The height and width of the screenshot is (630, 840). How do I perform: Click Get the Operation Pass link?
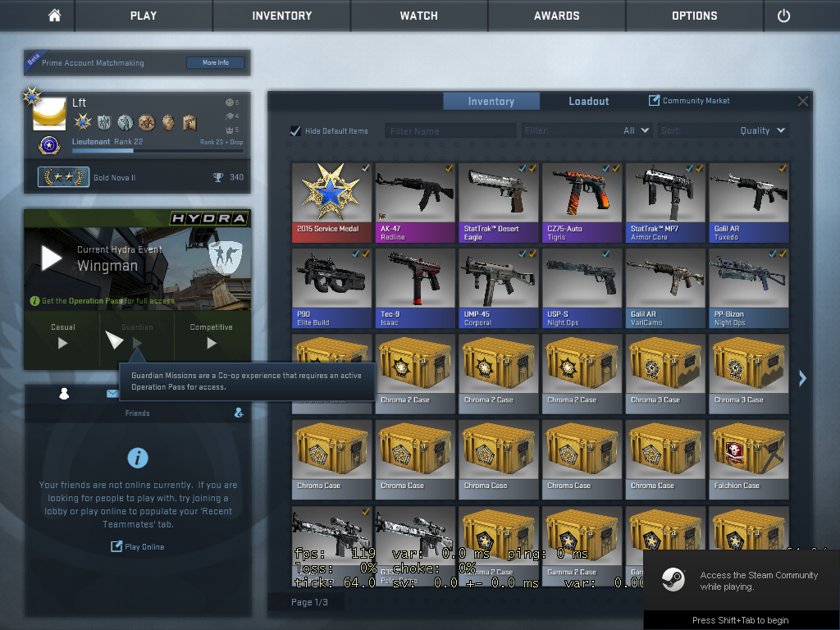(107, 301)
